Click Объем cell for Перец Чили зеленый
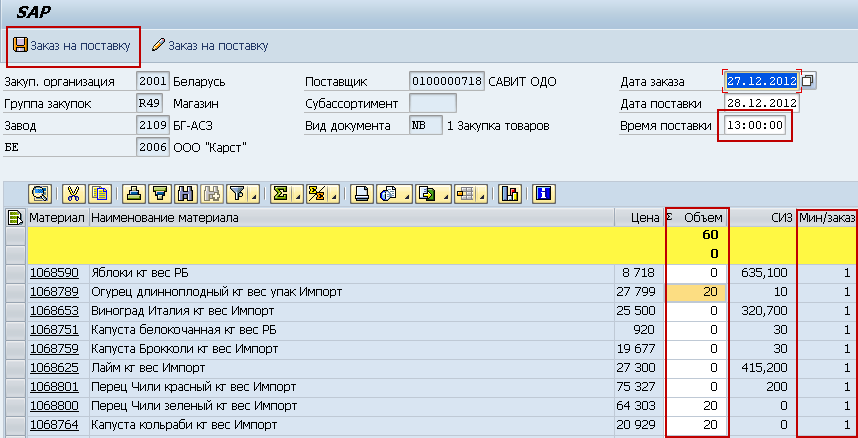 pyautogui.click(x=697, y=406)
